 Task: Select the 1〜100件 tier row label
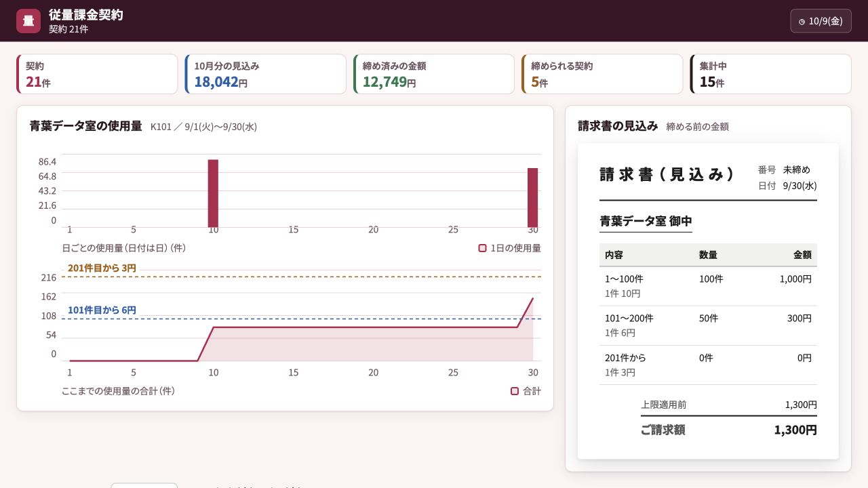point(624,279)
